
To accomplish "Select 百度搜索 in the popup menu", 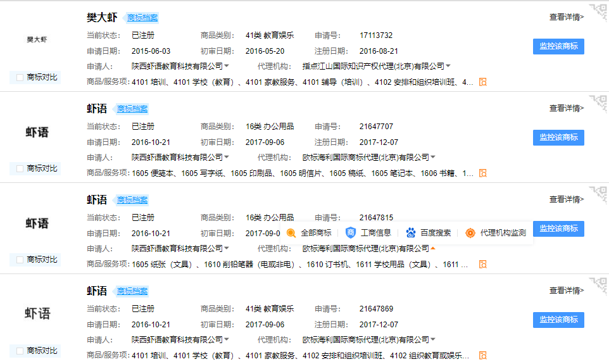I will point(436,233).
